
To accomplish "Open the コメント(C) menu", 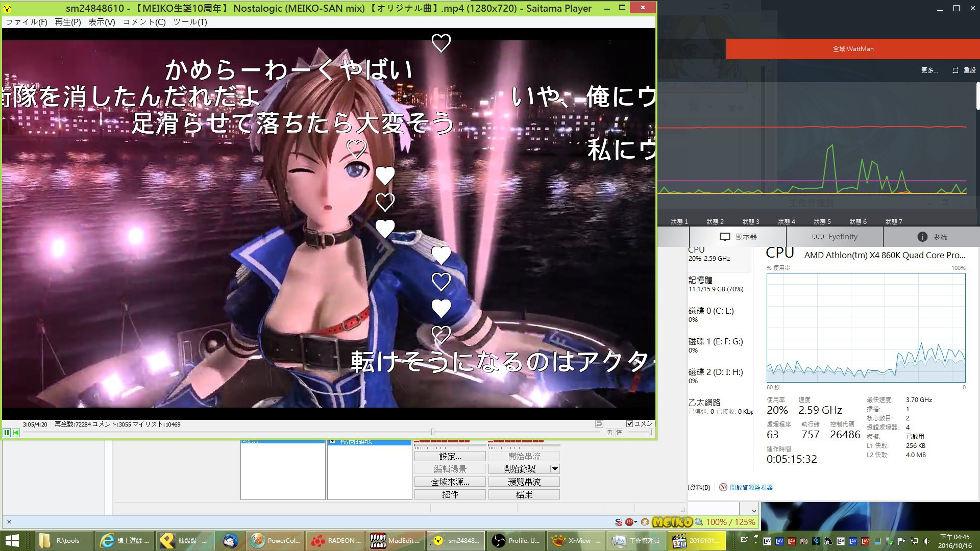I will click(144, 22).
